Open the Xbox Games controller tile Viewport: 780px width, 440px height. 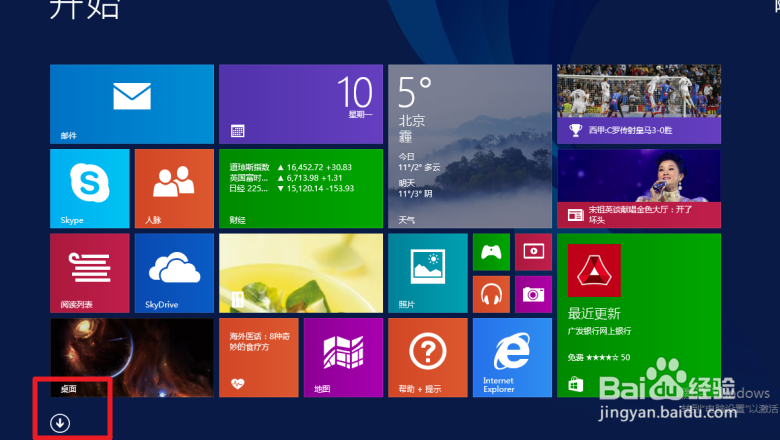click(491, 252)
